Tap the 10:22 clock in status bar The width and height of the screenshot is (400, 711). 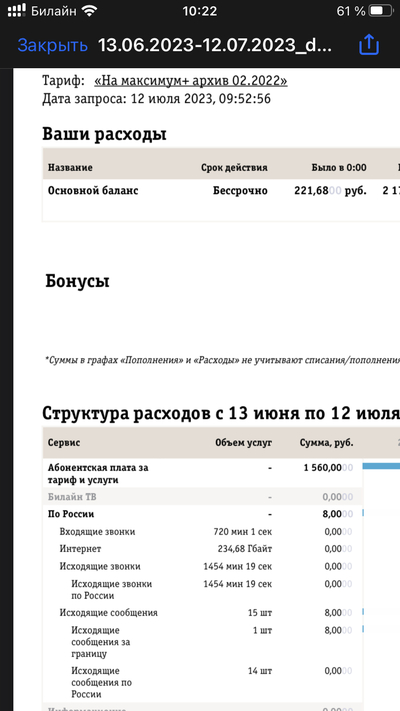click(200, 11)
